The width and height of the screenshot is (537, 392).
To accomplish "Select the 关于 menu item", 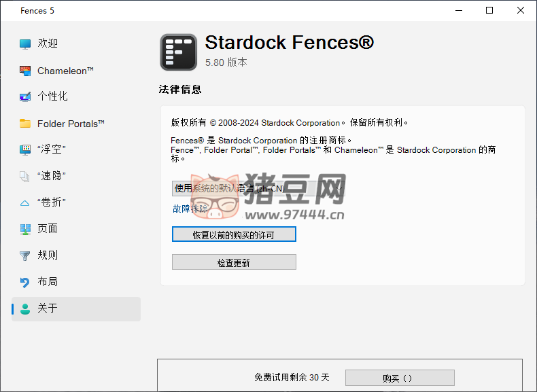I will (48, 308).
